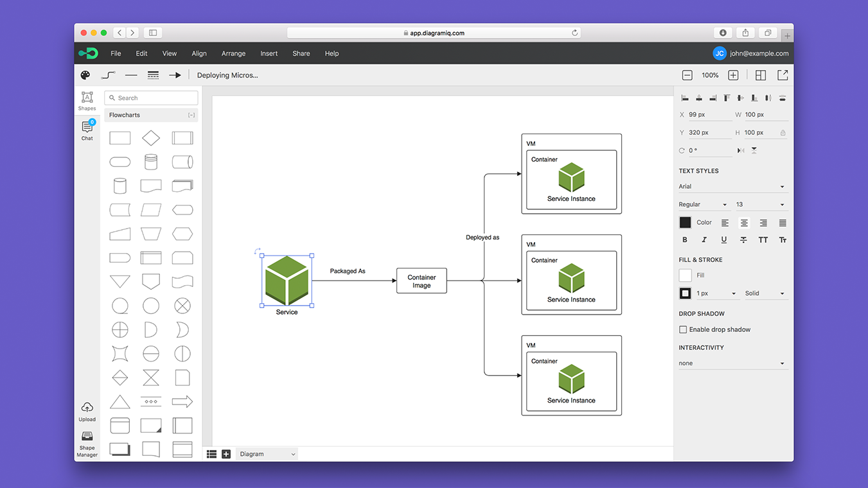Viewport: 868px width, 488px height.
Task: Open the Arial font family dropdown
Action: [733, 186]
